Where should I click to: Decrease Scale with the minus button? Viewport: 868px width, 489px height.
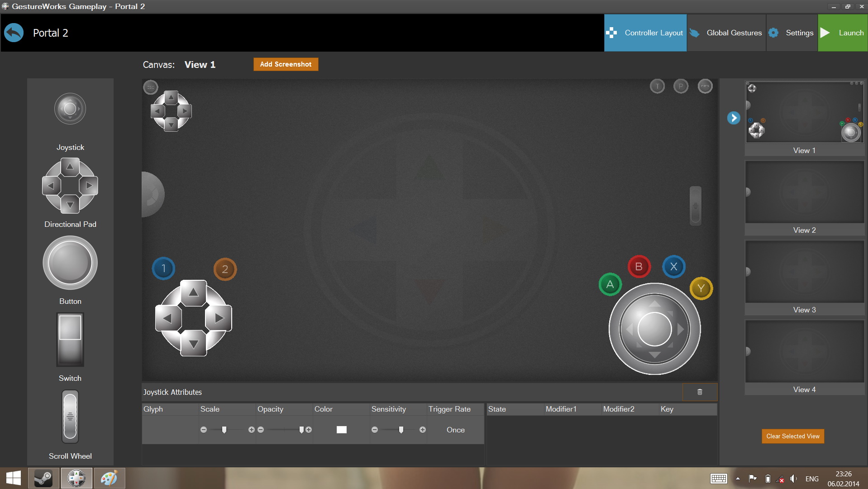[204, 430]
